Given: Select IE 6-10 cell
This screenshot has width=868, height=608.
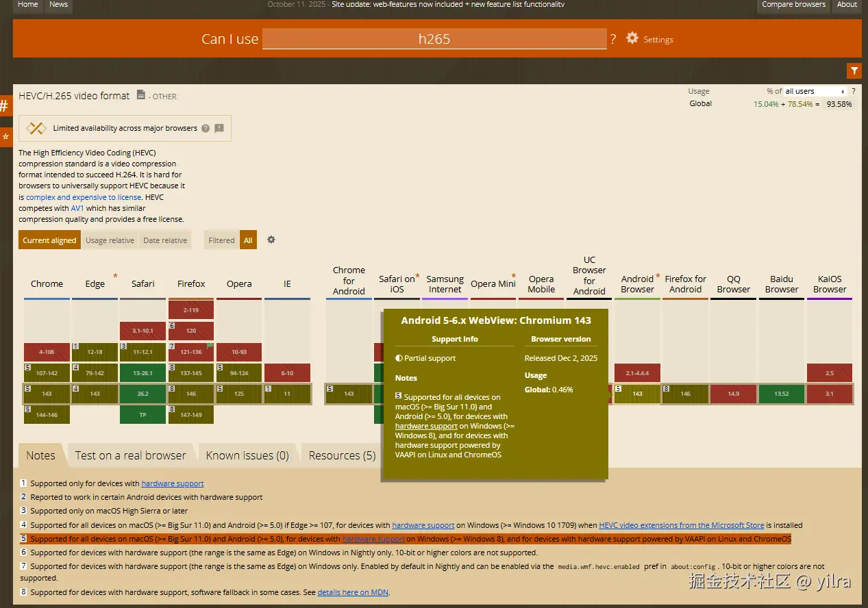Looking at the screenshot, I should [x=287, y=373].
